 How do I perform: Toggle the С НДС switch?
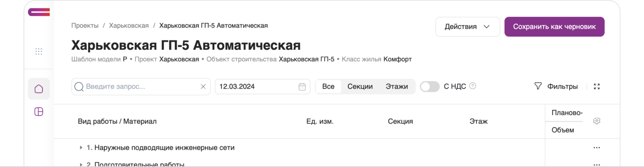click(x=430, y=86)
